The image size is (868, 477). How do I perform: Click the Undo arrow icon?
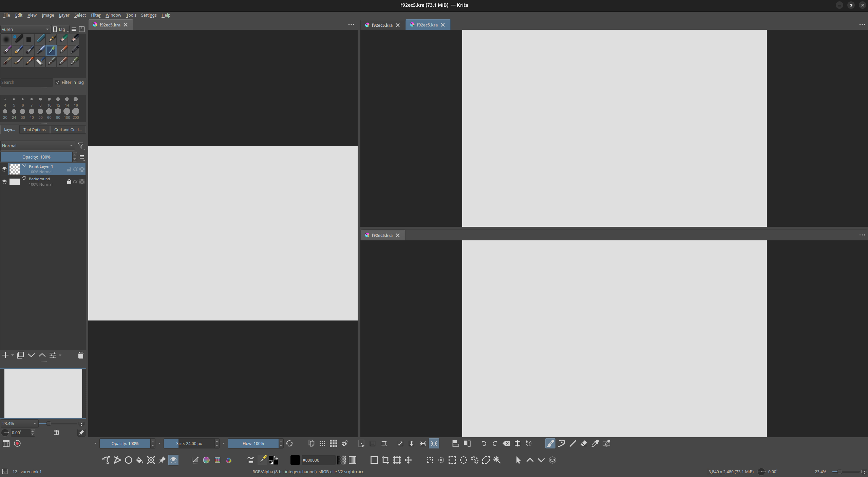(484, 443)
